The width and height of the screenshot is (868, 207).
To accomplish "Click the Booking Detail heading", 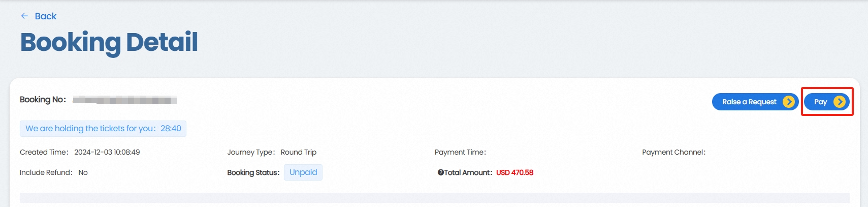I will [109, 42].
